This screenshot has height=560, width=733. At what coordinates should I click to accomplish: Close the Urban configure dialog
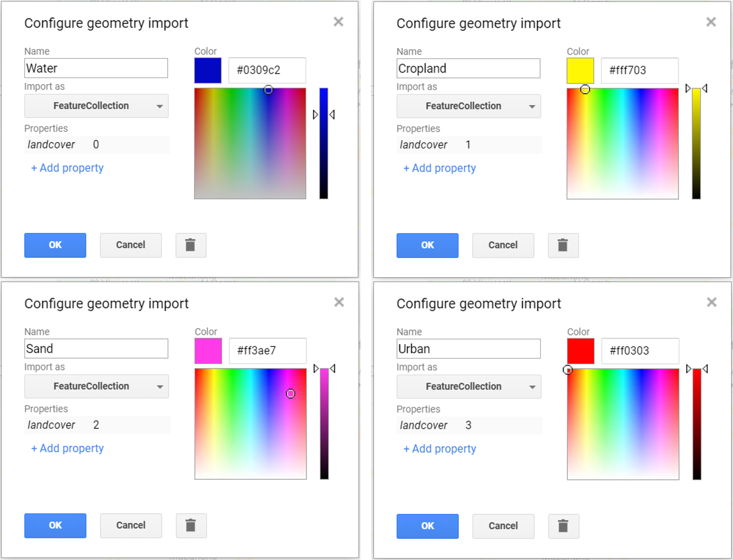point(711,302)
